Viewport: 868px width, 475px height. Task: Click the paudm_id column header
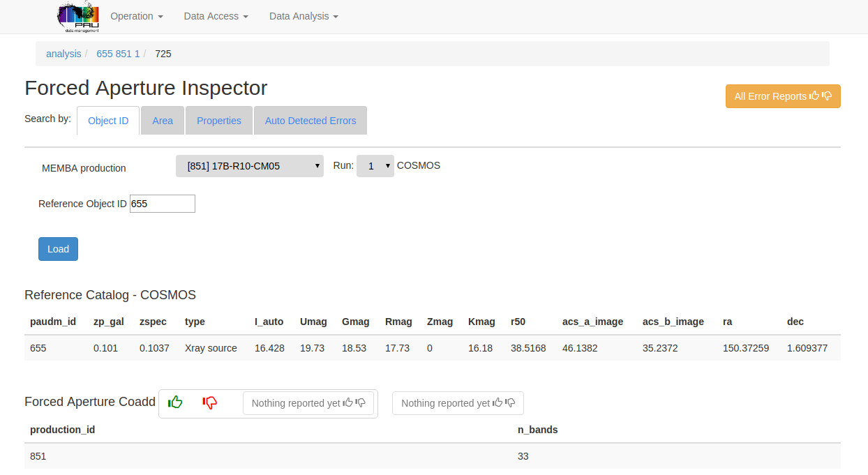53,322
